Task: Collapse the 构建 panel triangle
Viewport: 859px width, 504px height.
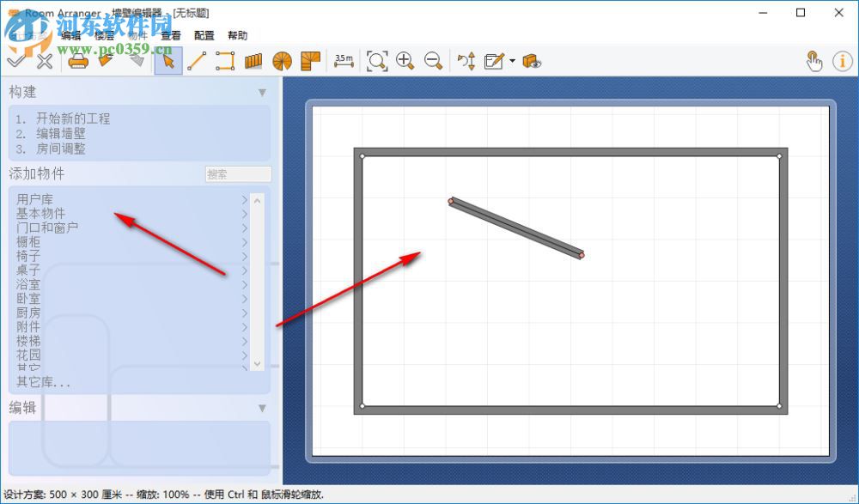Action: [x=262, y=93]
